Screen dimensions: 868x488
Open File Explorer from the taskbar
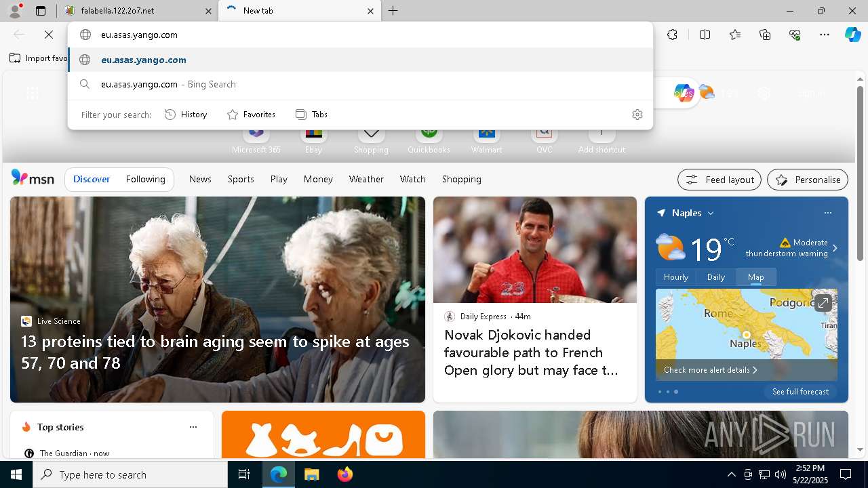311,474
